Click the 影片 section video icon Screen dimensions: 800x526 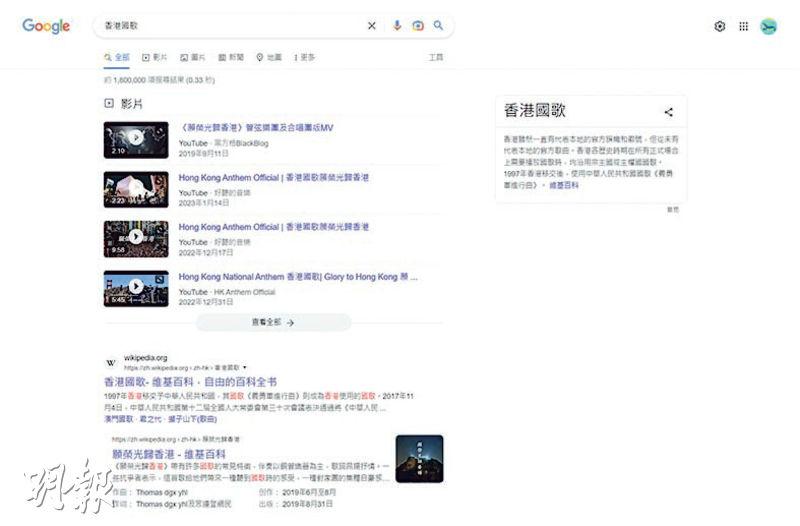[x=109, y=104]
